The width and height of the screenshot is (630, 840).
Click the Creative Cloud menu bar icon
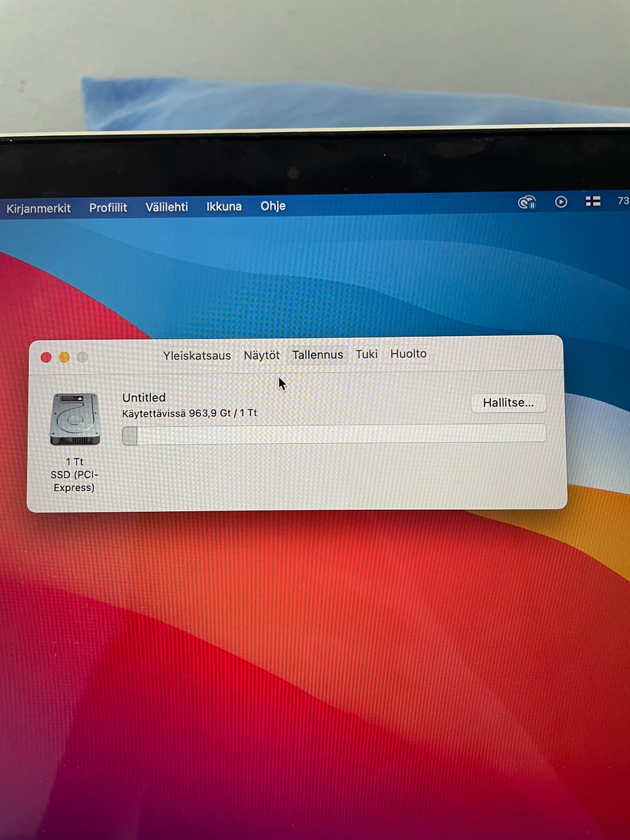point(527,202)
